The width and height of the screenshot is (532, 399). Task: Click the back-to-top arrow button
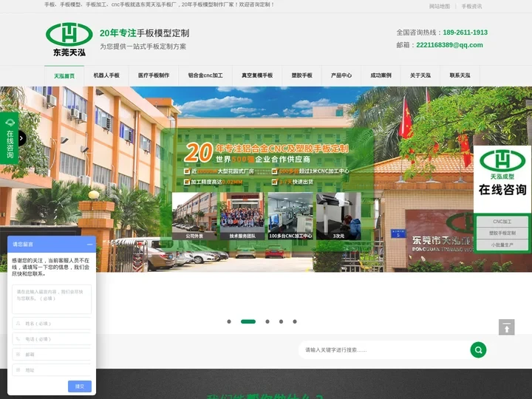[507, 327]
